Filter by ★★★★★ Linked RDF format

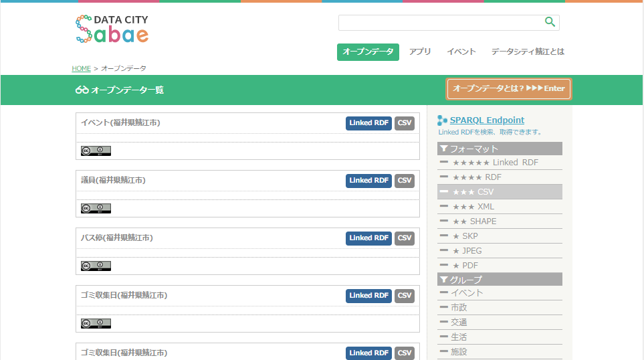tap(500, 163)
